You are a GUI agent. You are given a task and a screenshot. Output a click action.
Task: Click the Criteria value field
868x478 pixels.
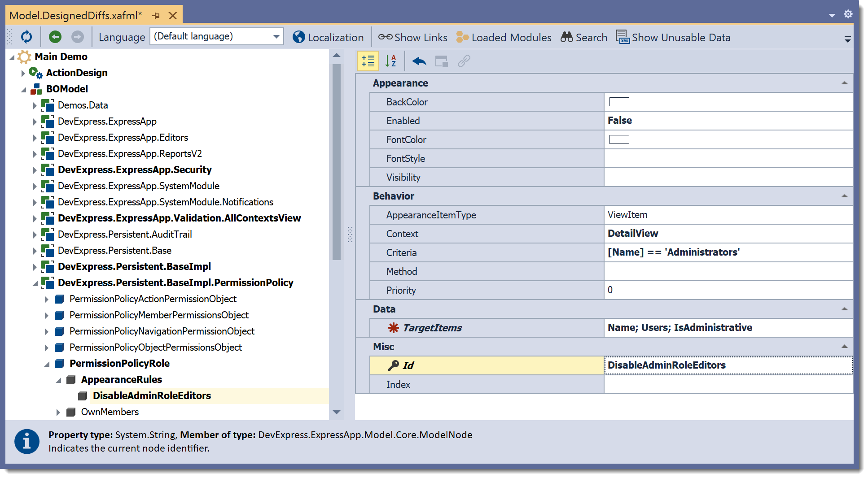(727, 252)
